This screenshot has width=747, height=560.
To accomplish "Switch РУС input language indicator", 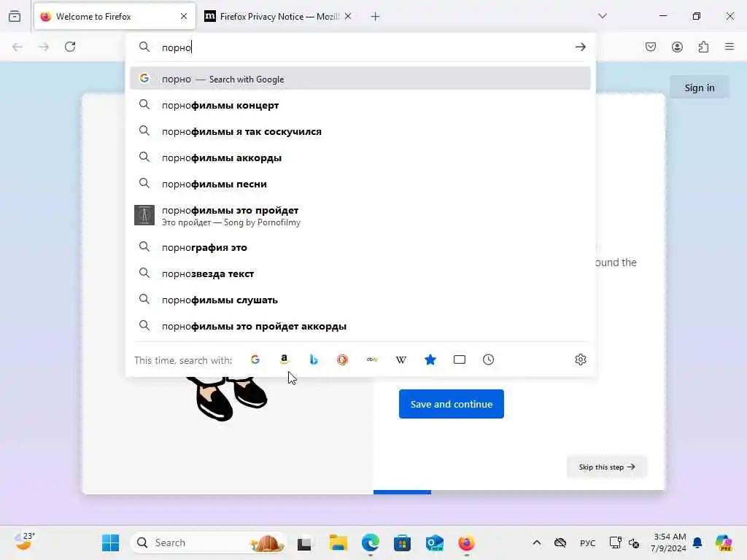I will (x=587, y=542).
